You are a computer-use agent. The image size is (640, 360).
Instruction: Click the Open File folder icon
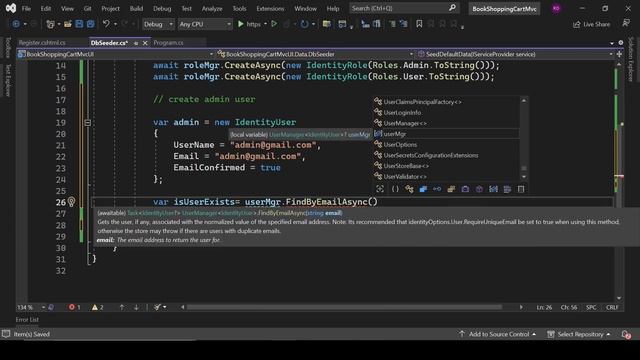tap(68, 24)
